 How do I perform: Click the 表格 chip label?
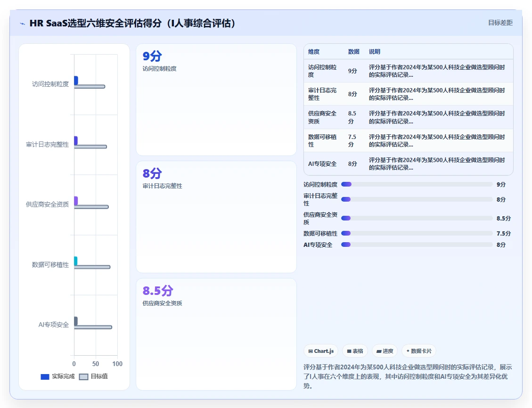(x=358, y=351)
